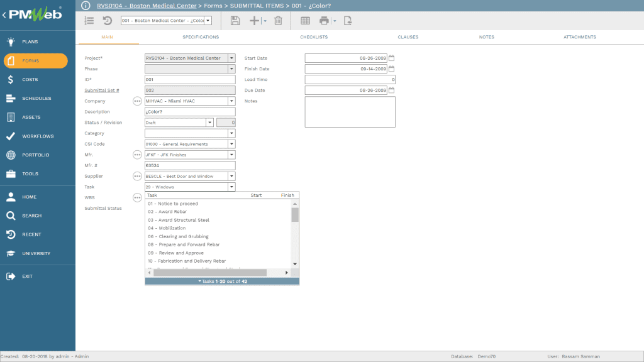Open the table layout icon
644x362 pixels.
point(305,21)
